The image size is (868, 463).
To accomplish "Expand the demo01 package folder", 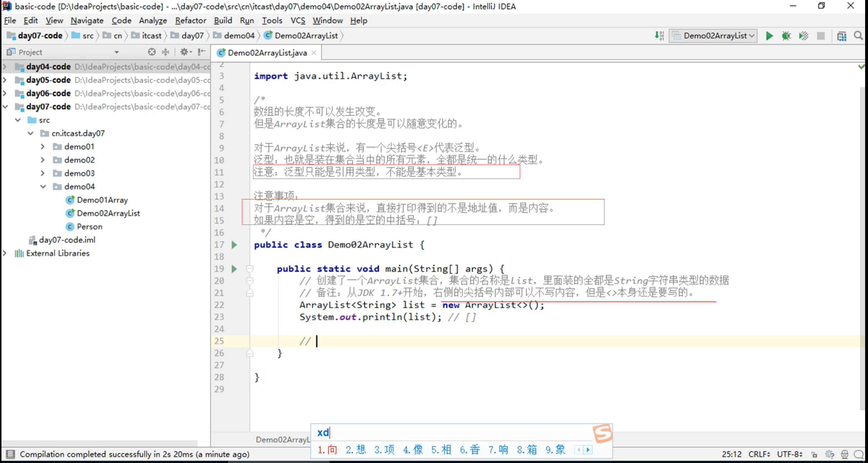I will click(x=43, y=147).
